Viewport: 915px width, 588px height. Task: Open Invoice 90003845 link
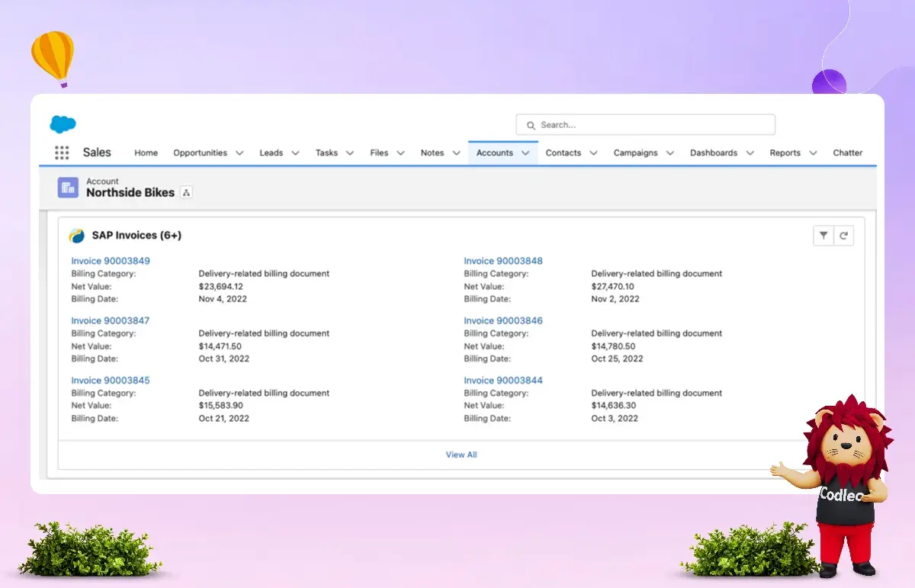tap(111, 381)
